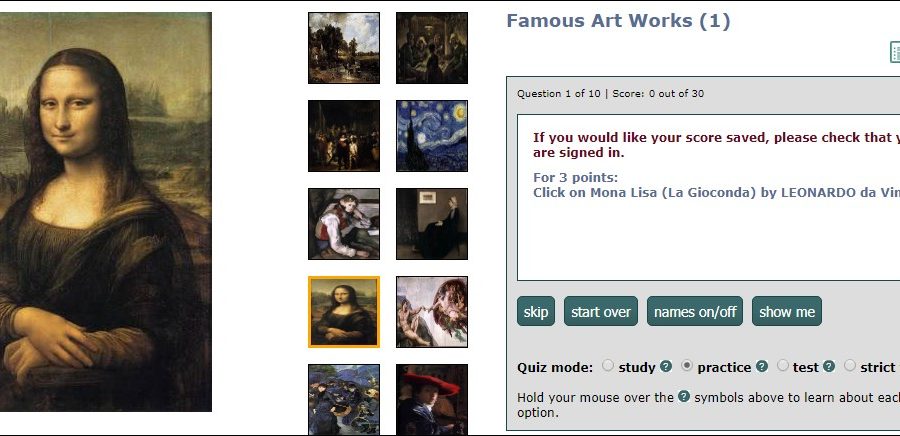Pick the dark Night Watch thumbnail
The width and height of the screenshot is (900, 436).
344,136
